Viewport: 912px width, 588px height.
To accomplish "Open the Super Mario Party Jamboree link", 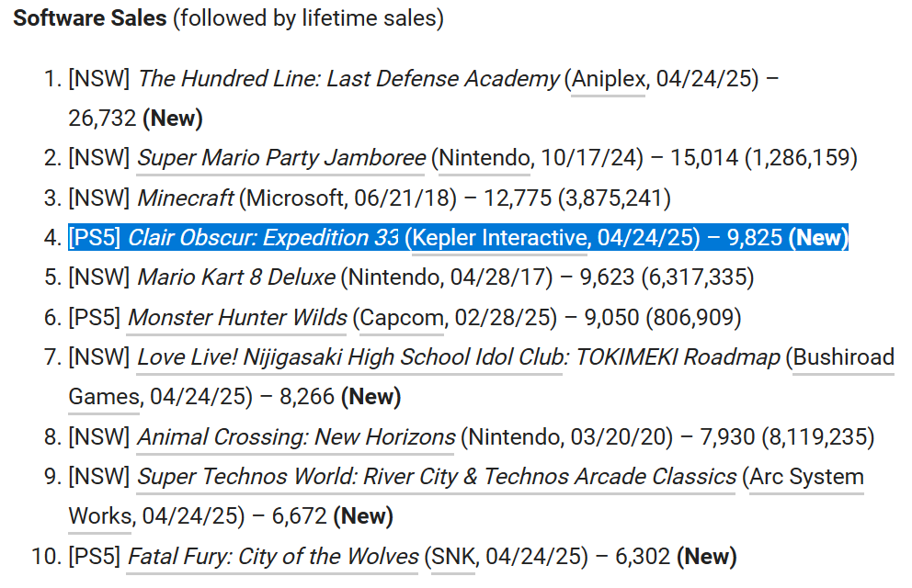I will tap(281, 158).
